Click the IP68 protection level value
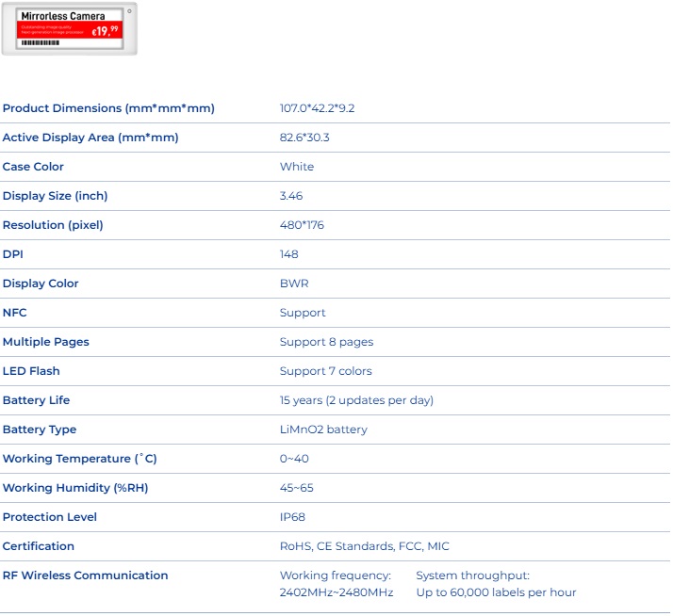This screenshot has width=673, height=616. click(x=292, y=517)
